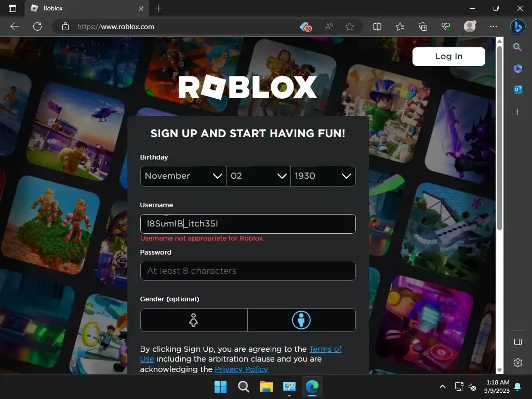This screenshot has height=399, width=532.
Task: Click the muted volume tray icon
Action: pos(472,387)
